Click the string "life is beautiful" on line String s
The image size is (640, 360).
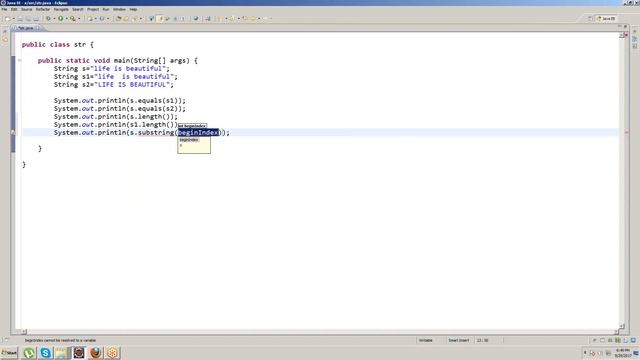(128, 69)
